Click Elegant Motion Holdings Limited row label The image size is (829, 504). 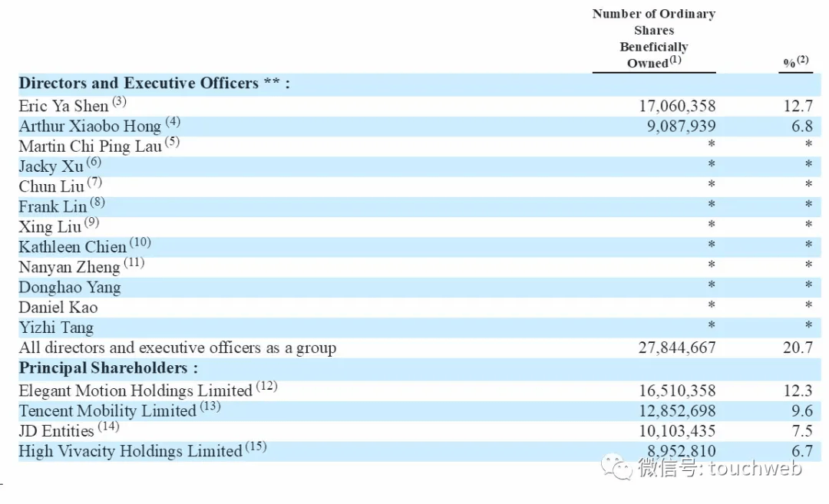pyautogui.click(x=135, y=391)
